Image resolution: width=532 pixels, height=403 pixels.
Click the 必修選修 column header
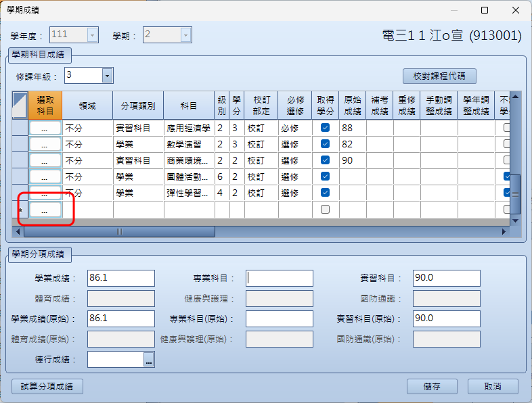[x=295, y=105]
